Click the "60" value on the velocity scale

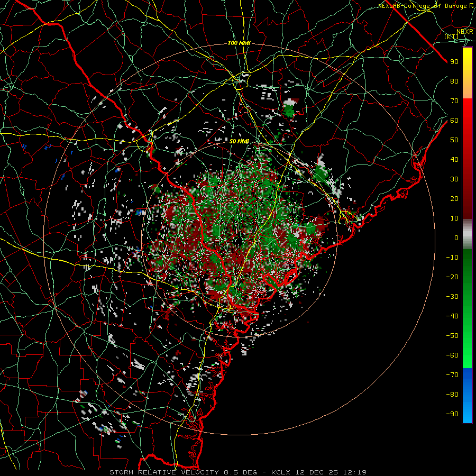coord(454,121)
